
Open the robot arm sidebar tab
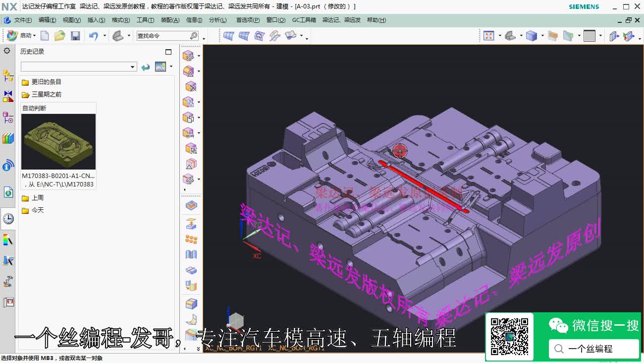coord(8,282)
